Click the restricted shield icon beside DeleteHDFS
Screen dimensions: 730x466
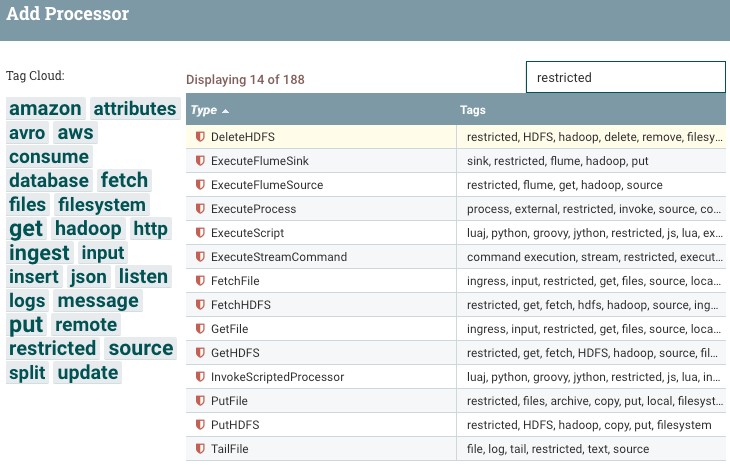[200, 137]
